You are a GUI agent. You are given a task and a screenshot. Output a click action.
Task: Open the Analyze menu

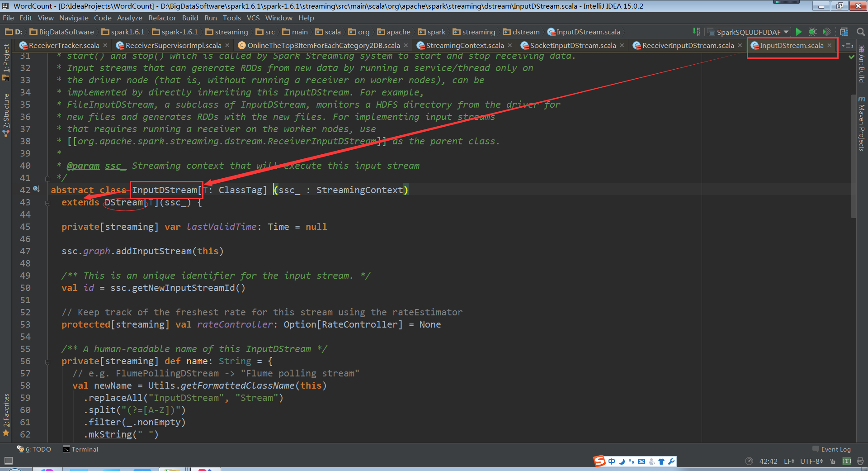coord(129,18)
